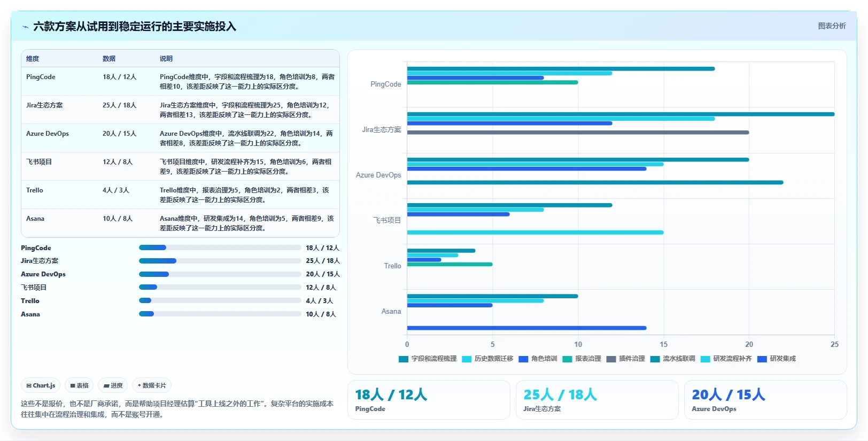Click the PingCode progress bar

click(220, 247)
